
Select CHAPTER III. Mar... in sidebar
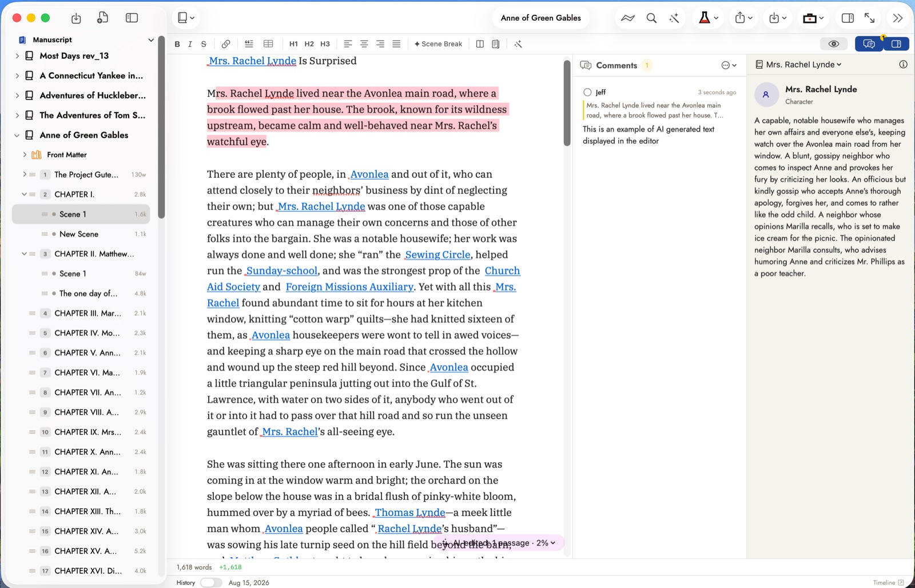[x=82, y=313]
